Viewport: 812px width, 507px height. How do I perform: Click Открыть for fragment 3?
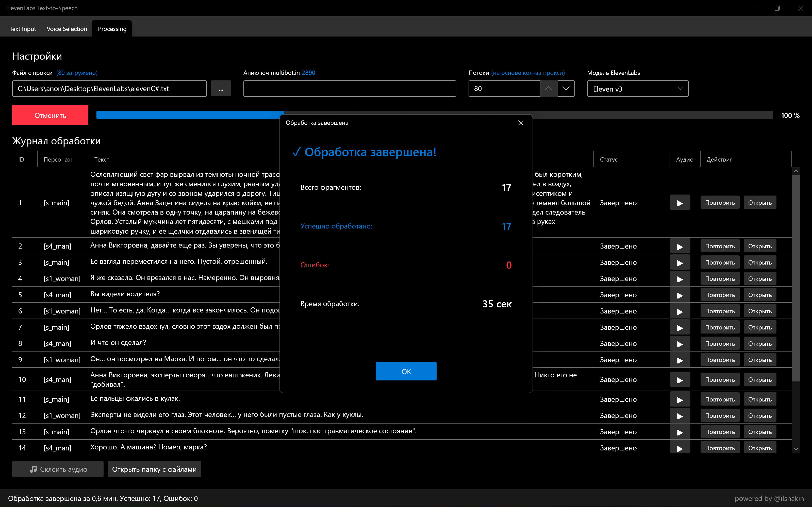coord(760,263)
